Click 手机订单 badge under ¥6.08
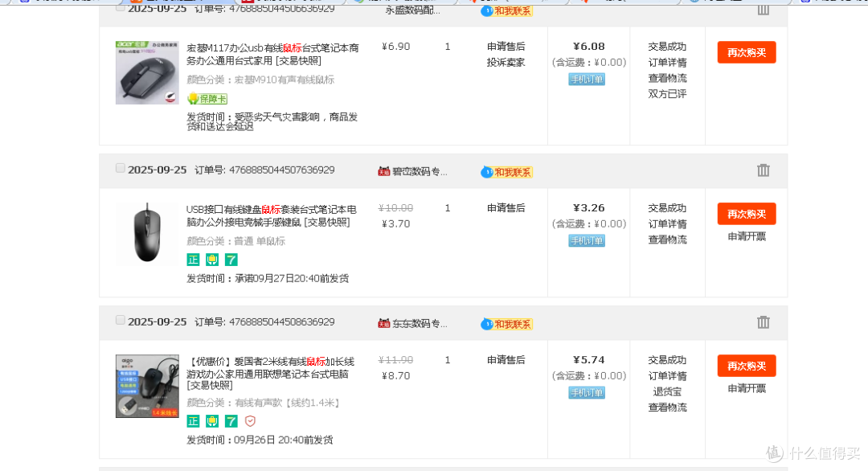This screenshot has width=868, height=471. [x=587, y=79]
